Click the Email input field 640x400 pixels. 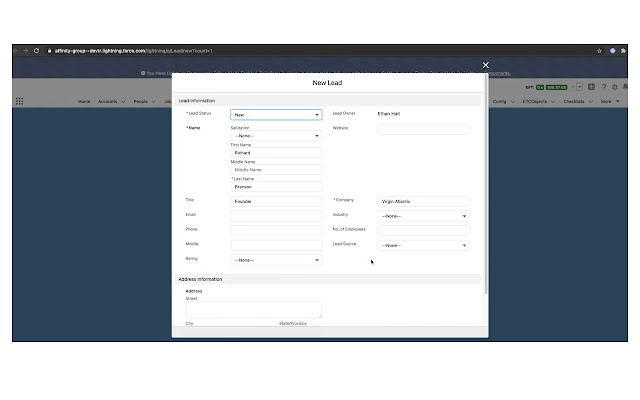coord(276,216)
